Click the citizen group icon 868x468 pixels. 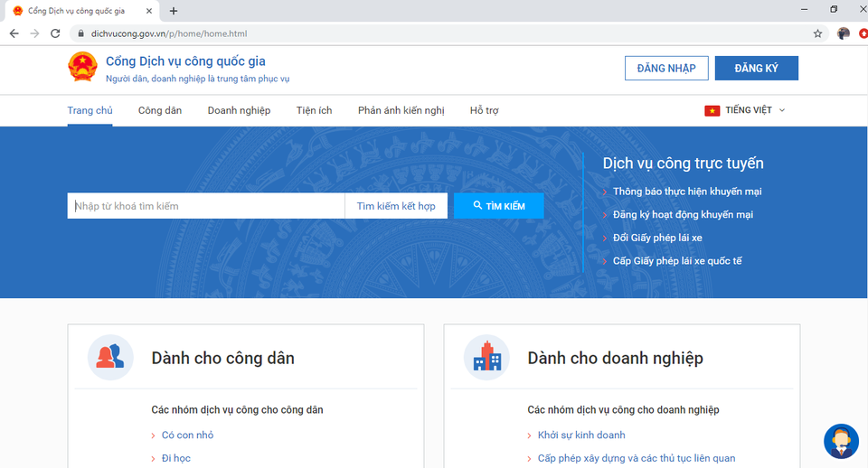tap(110, 358)
